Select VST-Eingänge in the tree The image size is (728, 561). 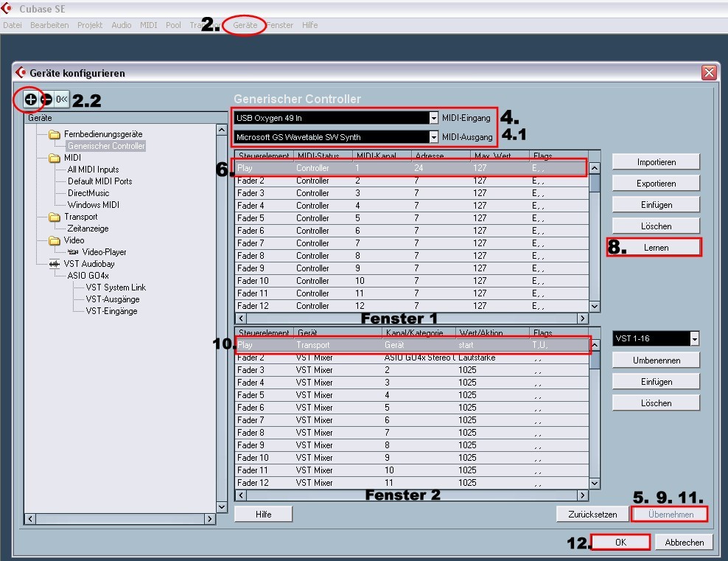pos(111,311)
